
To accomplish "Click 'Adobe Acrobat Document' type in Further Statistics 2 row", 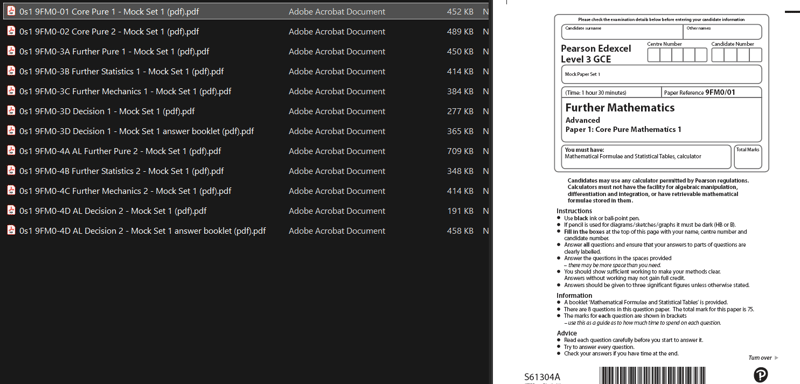I will click(x=337, y=171).
